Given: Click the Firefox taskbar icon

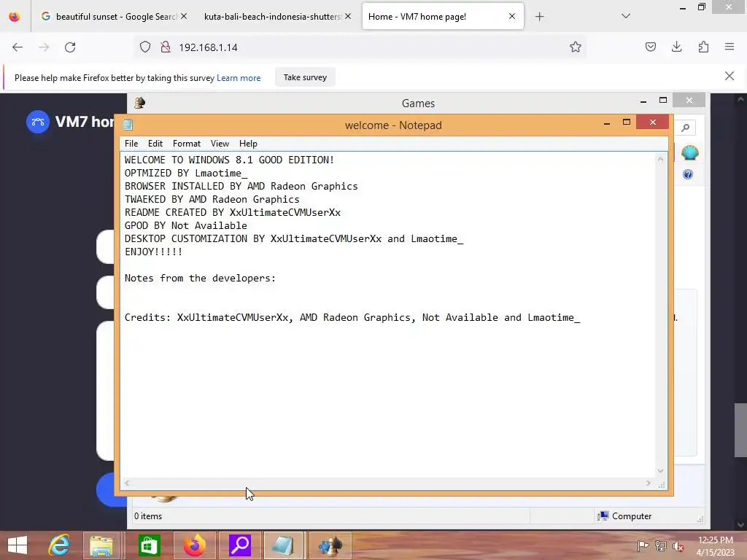Looking at the screenshot, I should click(194, 545).
